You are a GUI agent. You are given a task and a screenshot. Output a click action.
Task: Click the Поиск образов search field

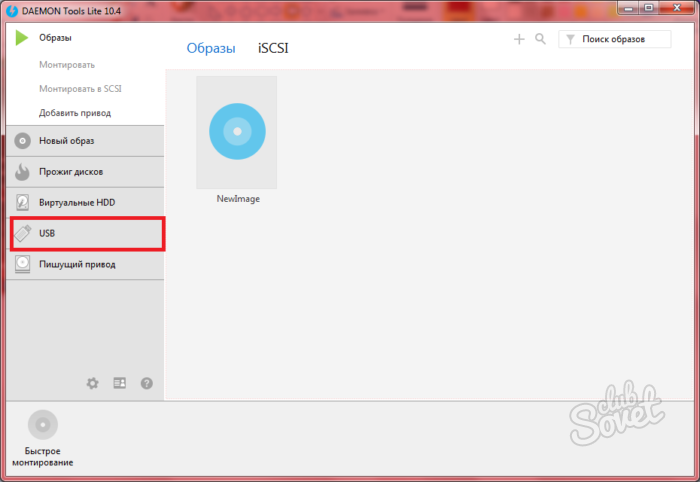[x=620, y=40]
